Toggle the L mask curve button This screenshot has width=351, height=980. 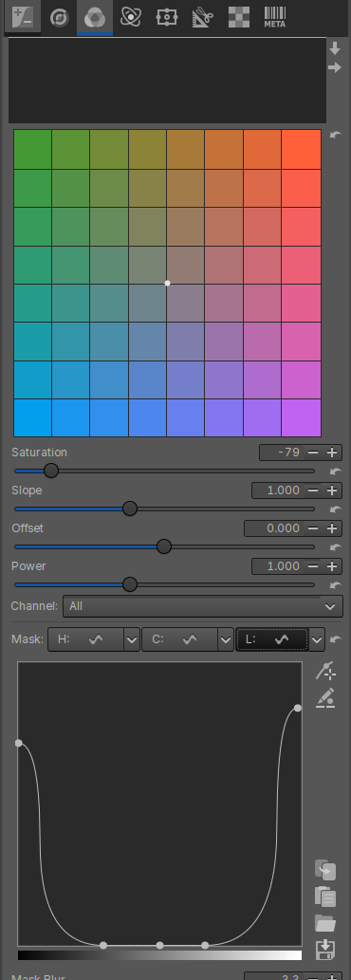[272, 640]
